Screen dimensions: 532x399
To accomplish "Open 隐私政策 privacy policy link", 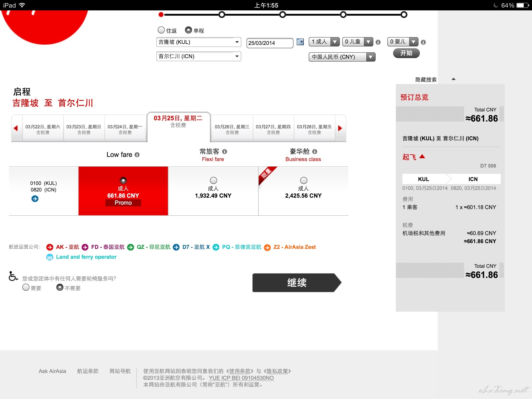I will tap(277, 371).
